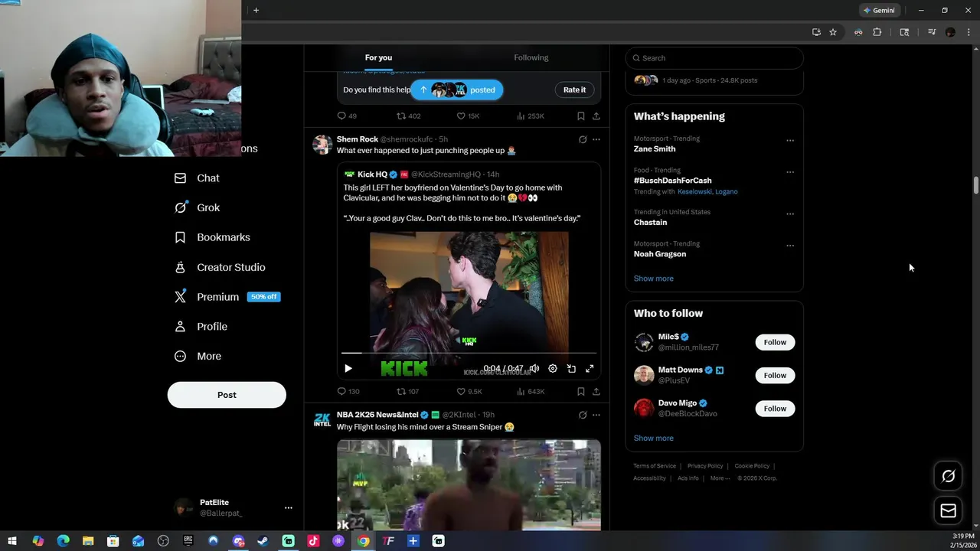Open NBA 2K26 News&Intel post video
Image resolution: width=980 pixels, height=551 pixels.
469,484
